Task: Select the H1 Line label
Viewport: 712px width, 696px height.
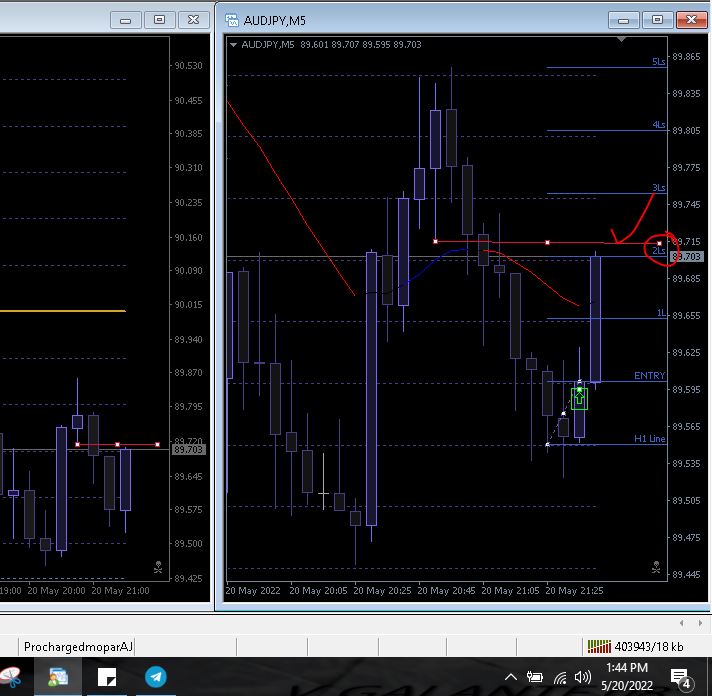Action: (x=649, y=439)
